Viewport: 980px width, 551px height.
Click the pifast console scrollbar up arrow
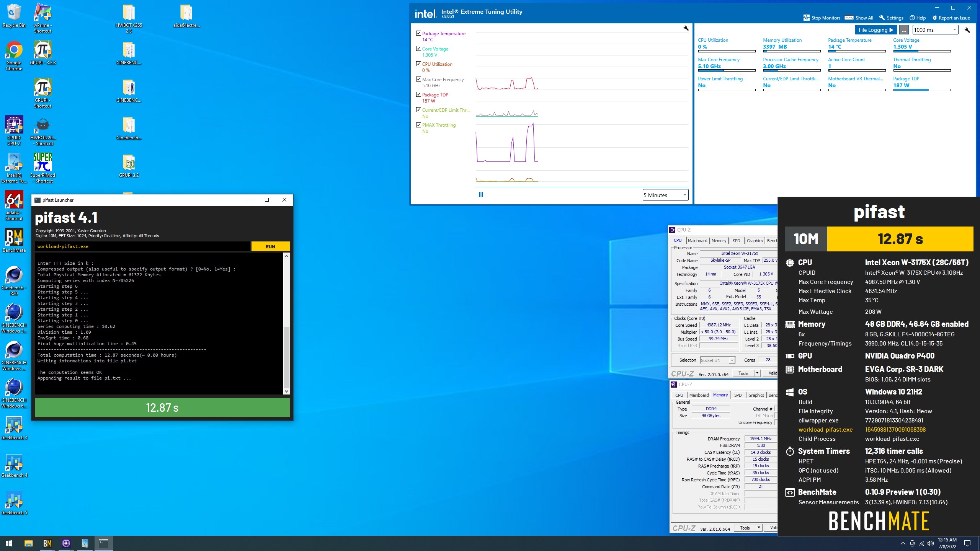286,256
